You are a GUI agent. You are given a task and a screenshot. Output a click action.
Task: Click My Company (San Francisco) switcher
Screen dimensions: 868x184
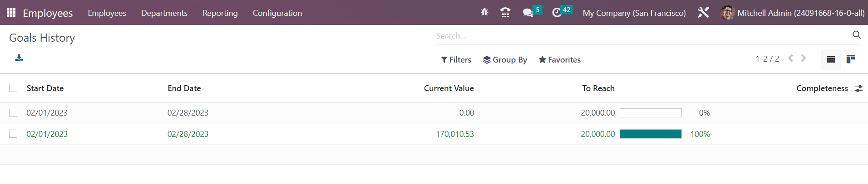634,13
